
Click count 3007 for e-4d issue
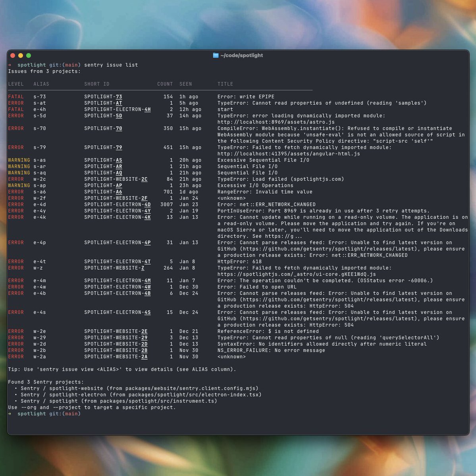[x=167, y=205]
